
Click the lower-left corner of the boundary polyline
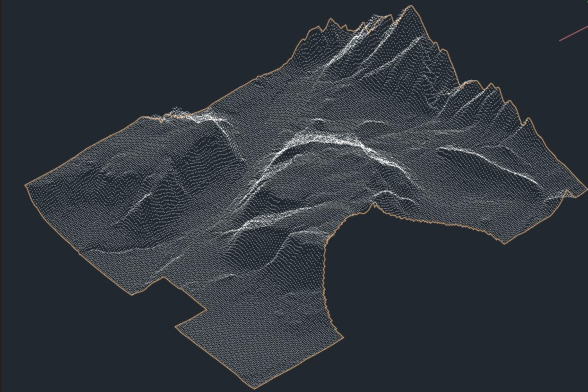point(132,295)
